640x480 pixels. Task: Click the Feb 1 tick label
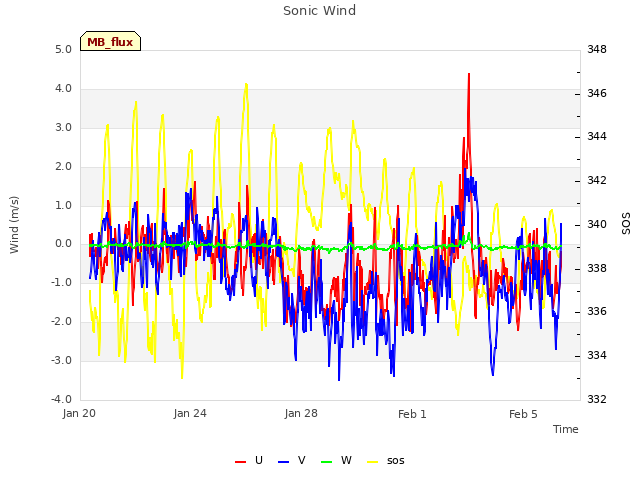click(412, 414)
